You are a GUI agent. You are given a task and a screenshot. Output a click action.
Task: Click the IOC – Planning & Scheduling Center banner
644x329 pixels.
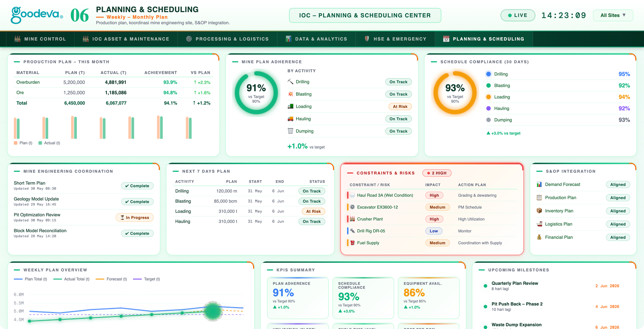pos(365,15)
